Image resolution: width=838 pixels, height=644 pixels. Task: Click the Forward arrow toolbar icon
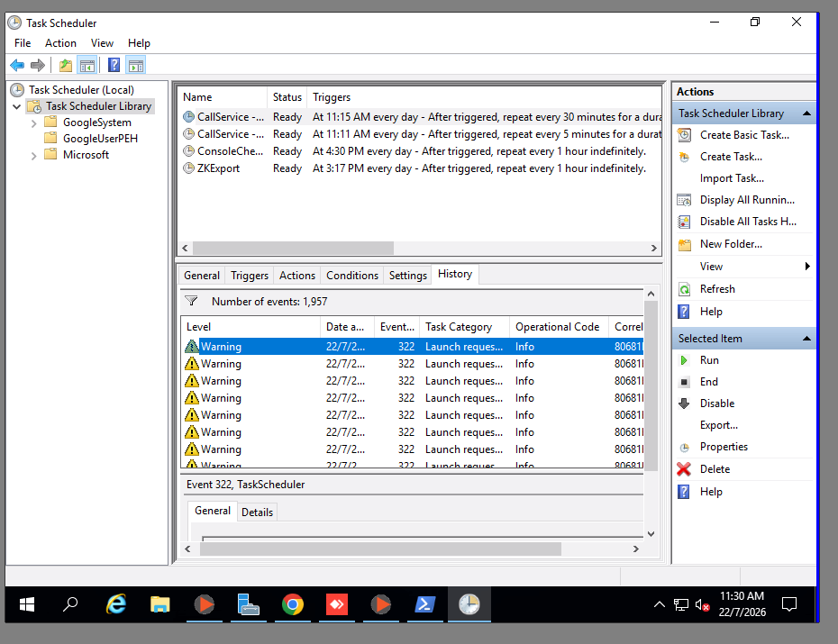pos(38,66)
